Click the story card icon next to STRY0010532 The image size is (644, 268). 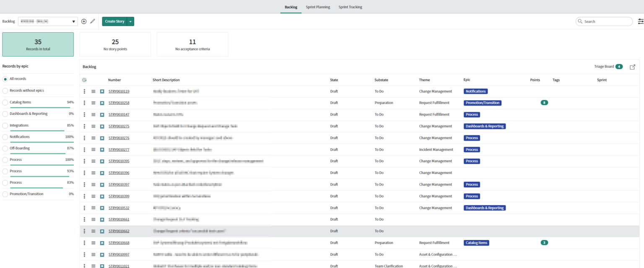(102, 208)
